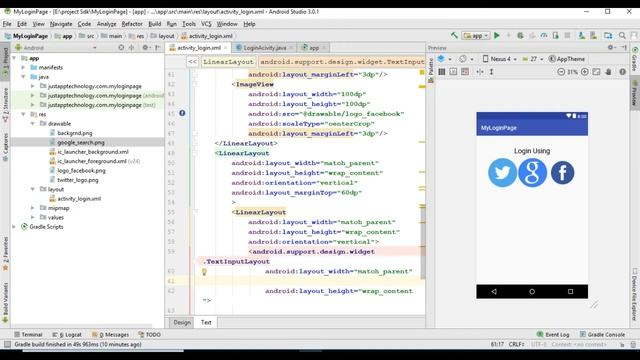Open the AppTheme theme selector

coord(567,59)
